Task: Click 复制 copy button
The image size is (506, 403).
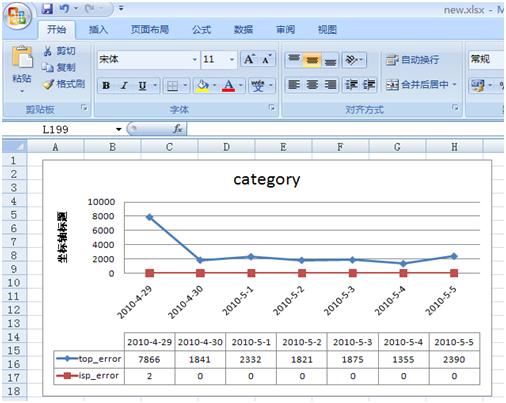Action: pyautogui.click(x=59, y=67)
